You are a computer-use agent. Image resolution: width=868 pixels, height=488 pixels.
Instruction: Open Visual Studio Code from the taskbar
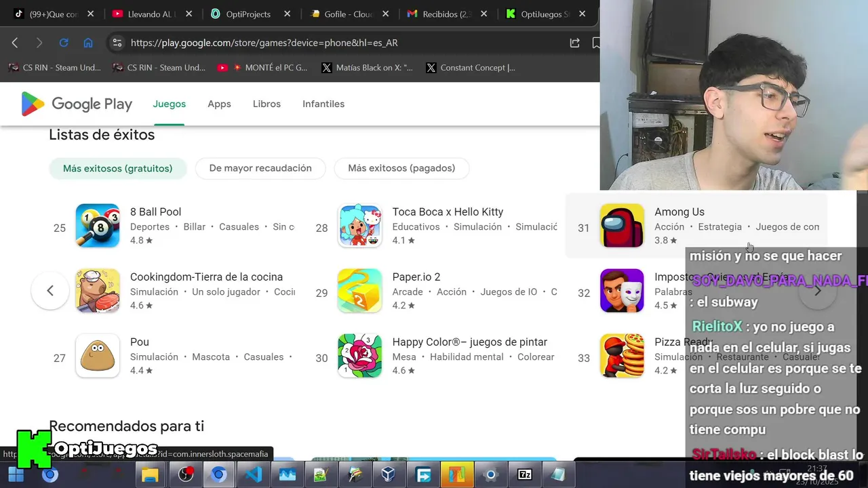coord(254,475)
